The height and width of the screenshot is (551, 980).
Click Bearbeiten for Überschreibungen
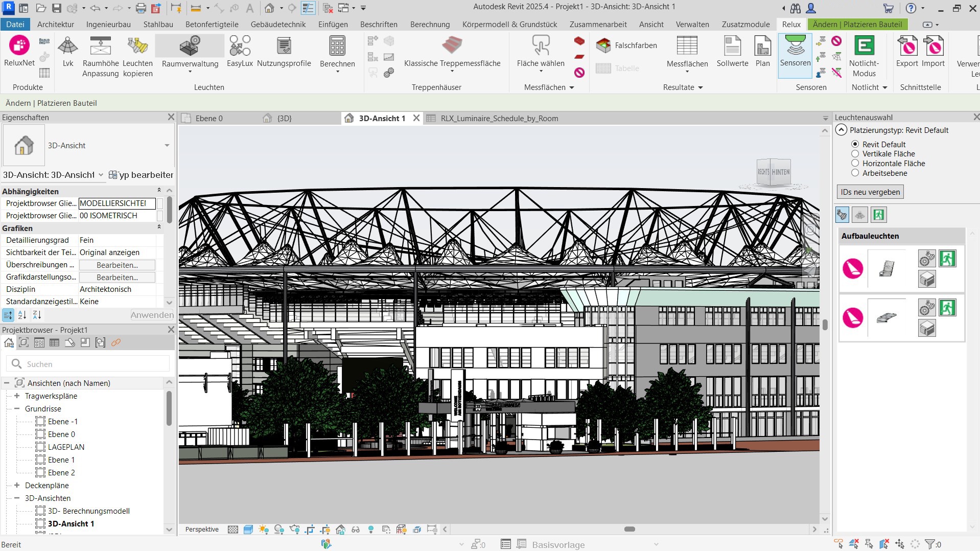[x=117, y=265]
